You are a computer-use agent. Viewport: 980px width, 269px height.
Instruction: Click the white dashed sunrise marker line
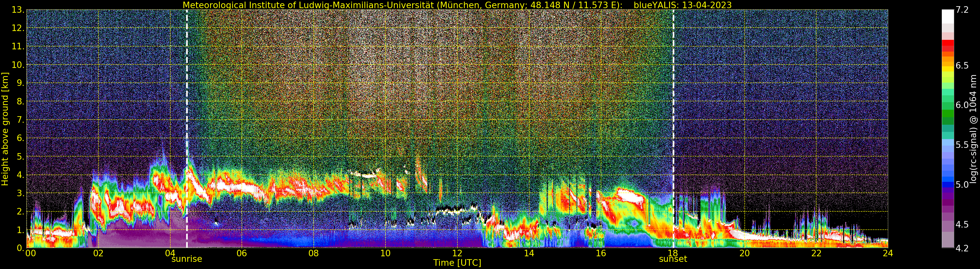point(187,129)
